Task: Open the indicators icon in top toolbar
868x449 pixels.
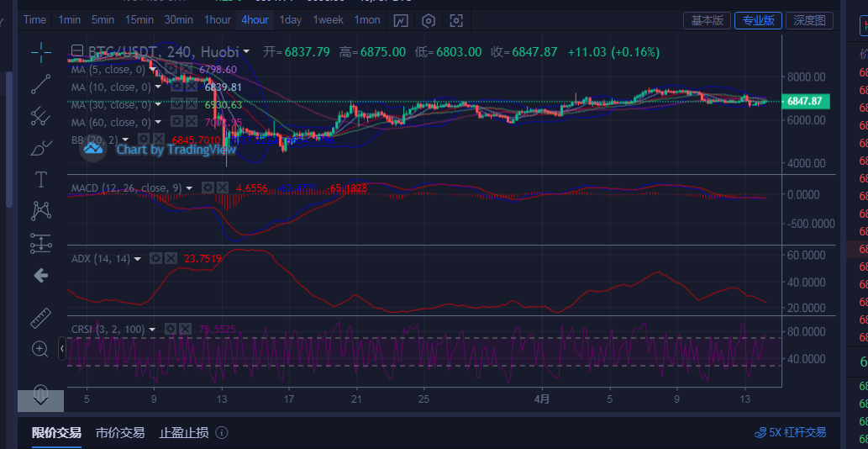Action: click(402, 20)
